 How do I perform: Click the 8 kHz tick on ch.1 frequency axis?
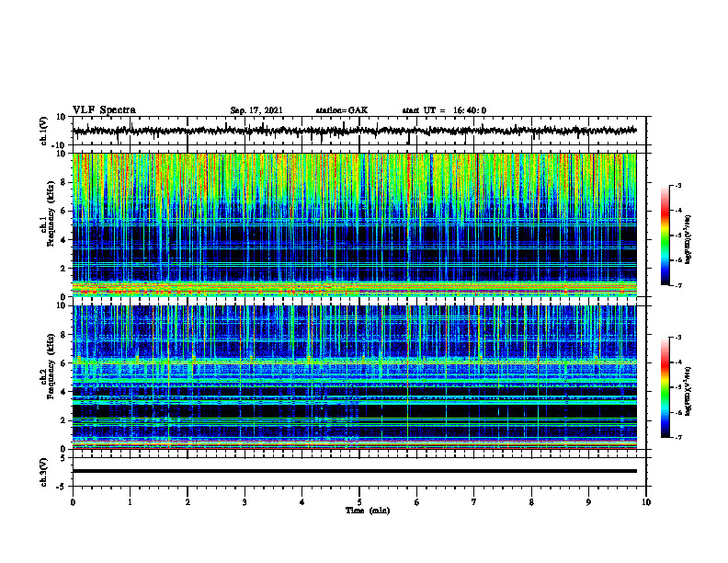[x=64, y=182]
